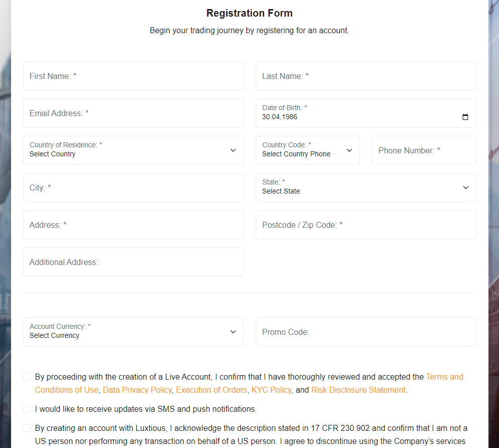Screen dimensions: 499x448
Task: Click the Country of Residence dropdown chevron
Action: 233,150
